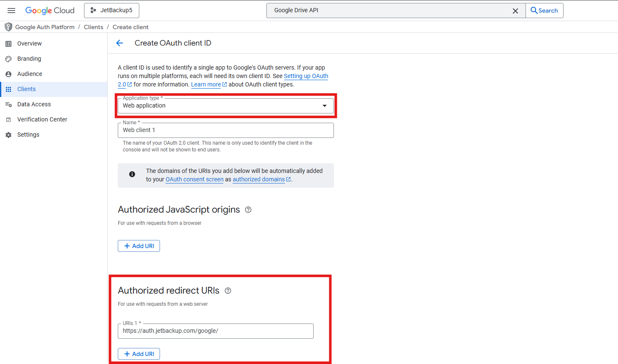Open the JetBackup5 project selector
This screenshot has height=364, width=618.
pyautogui.click(x=111, y=11)
